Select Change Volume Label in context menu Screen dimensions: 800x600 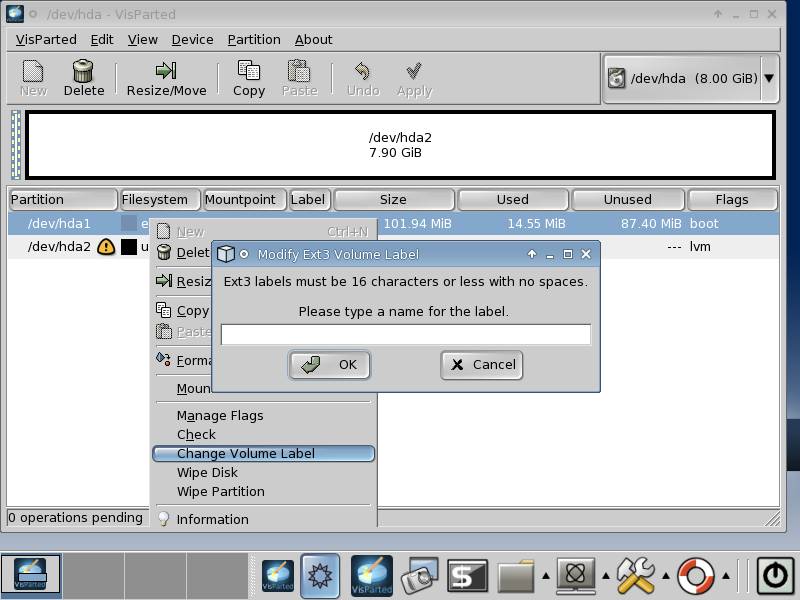tap(263, 454)
